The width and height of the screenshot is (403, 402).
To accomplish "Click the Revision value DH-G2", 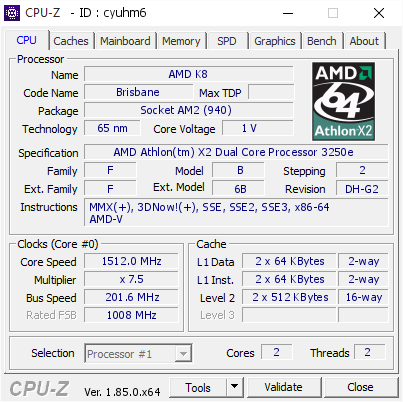I will [x=362, y=188].
